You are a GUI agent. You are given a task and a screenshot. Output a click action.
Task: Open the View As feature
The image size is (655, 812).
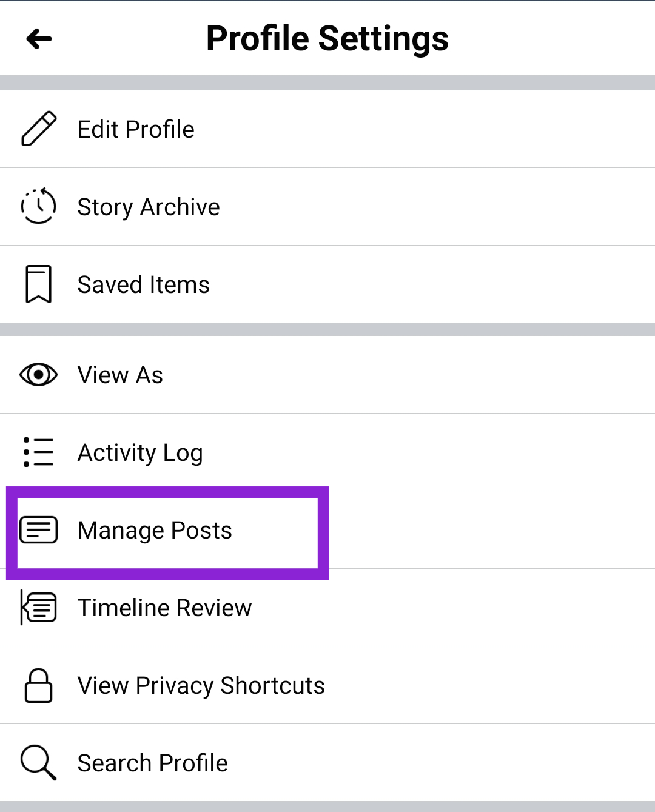(120, 375)
